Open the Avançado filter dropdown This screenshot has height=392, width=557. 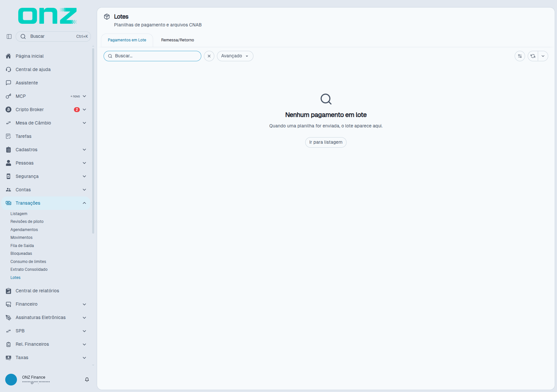tap(235, 56)
